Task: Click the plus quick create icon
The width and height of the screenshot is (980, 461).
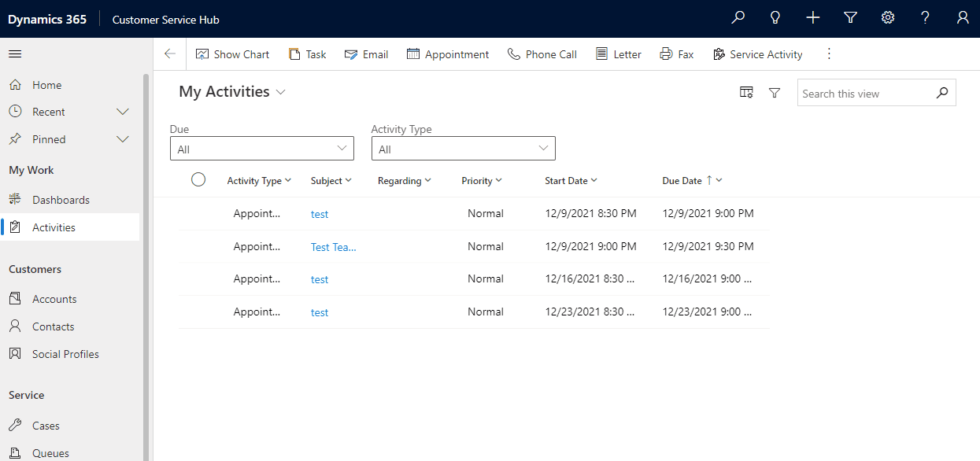Action: [813, 18]
